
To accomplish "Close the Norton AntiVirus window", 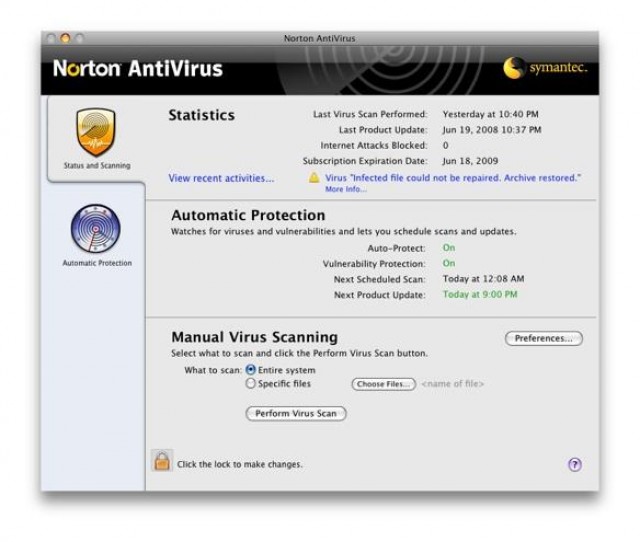I will (x=52, y=38).
